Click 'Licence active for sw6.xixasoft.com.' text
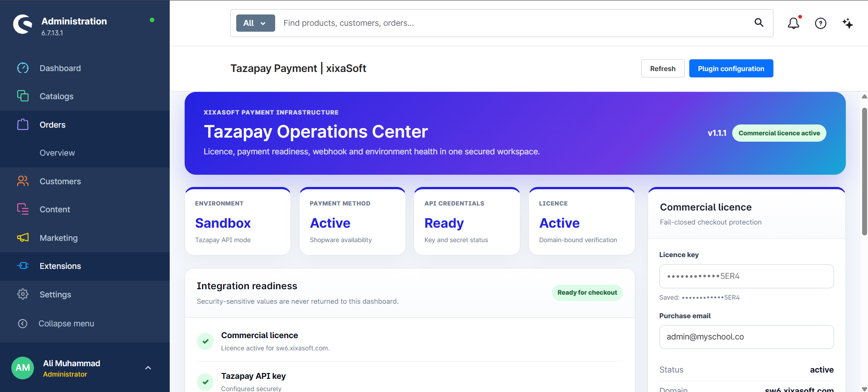 tap(275, 348)
